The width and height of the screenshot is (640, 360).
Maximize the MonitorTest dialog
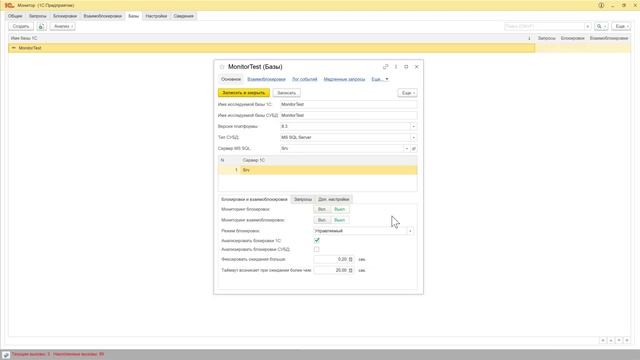point(406,67)
